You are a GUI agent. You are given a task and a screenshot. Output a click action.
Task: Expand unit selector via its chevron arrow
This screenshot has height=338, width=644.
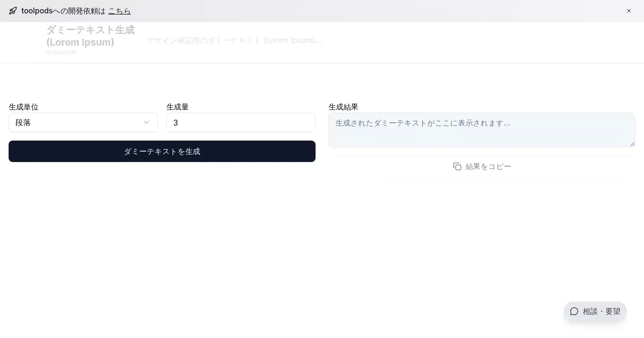(x=147, y=122)
